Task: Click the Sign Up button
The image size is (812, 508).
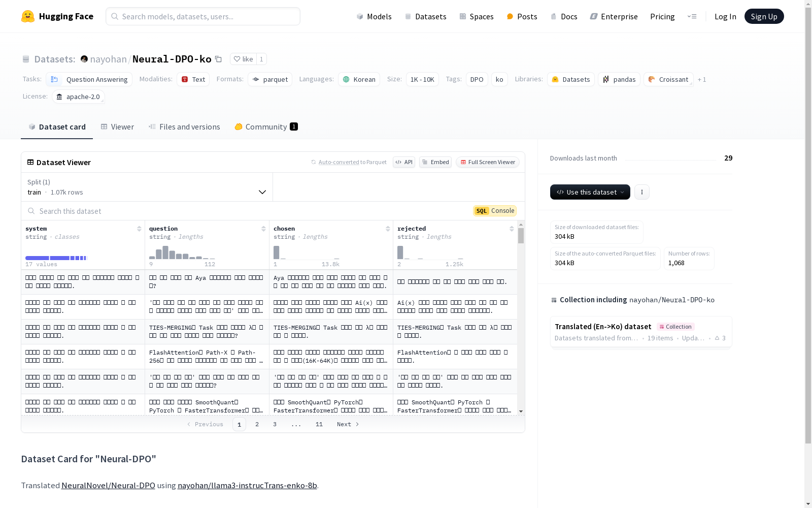Action: tap(764, 16)
